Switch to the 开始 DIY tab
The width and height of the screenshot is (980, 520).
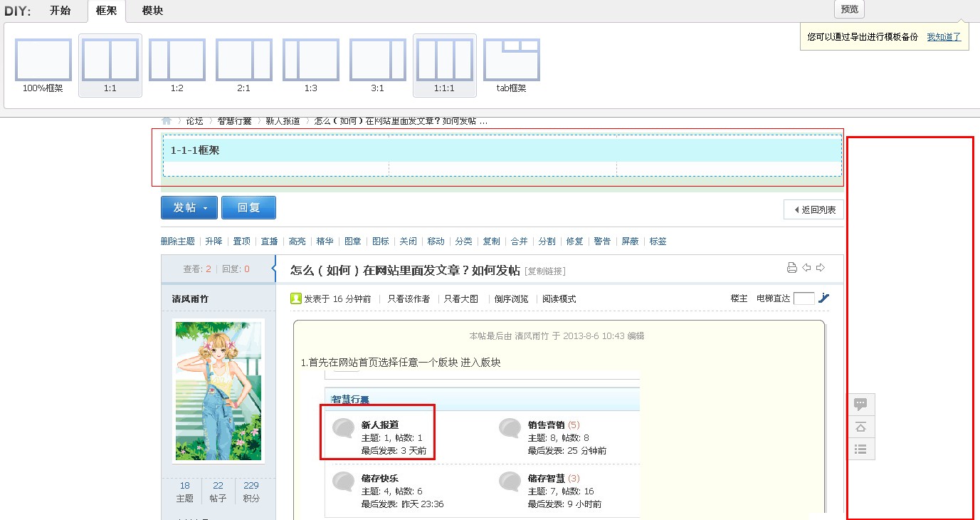pos(60,11)
